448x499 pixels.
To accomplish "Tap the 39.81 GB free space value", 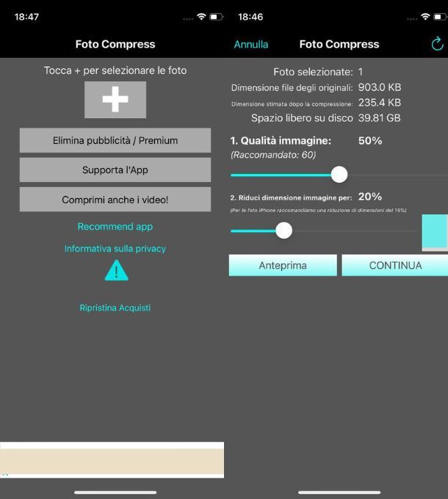I will (380, 118).
